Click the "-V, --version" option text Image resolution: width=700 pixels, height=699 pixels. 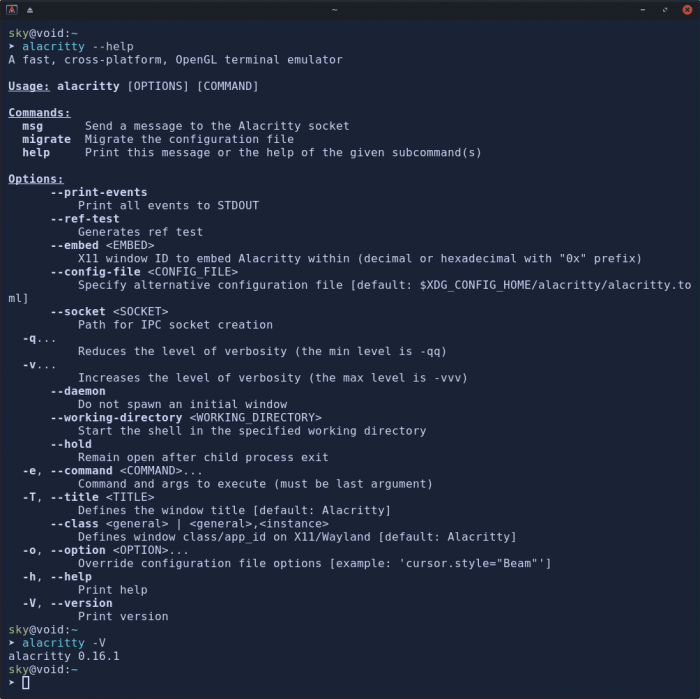[x=67, y=603]
